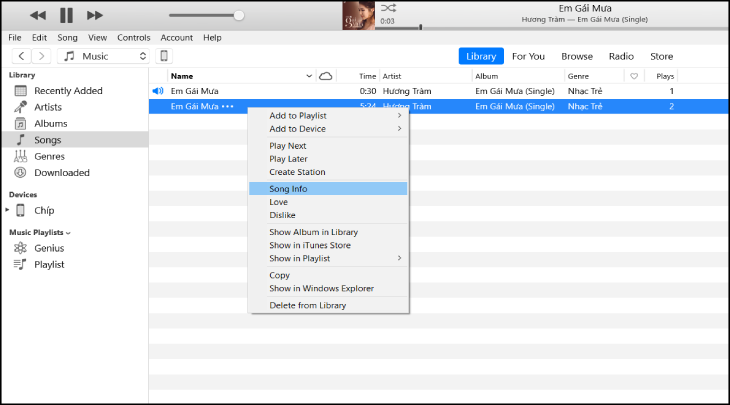The width and height of the screenshot is (730, 405).
Task: Click the now-playing speaker icon
Action: [158, 91]
